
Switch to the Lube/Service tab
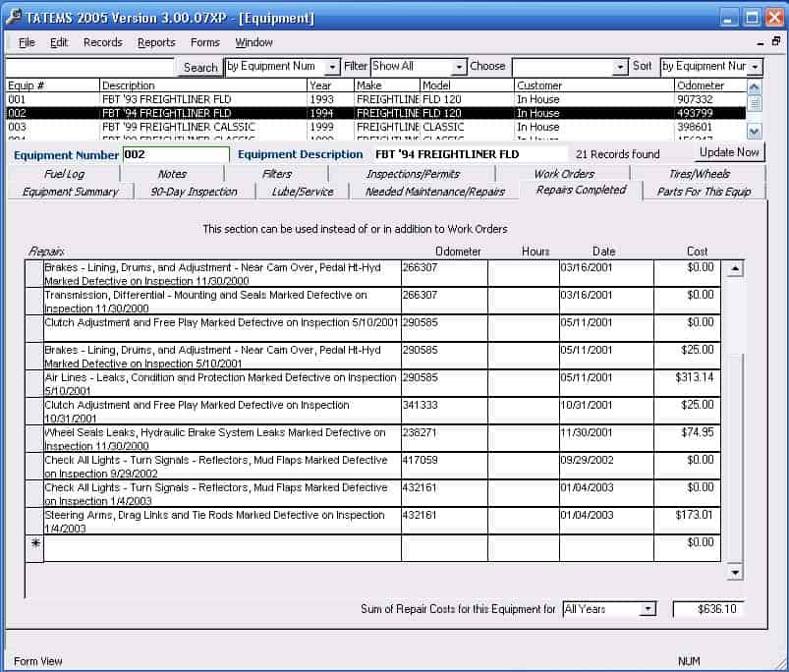tap(303, 192)
